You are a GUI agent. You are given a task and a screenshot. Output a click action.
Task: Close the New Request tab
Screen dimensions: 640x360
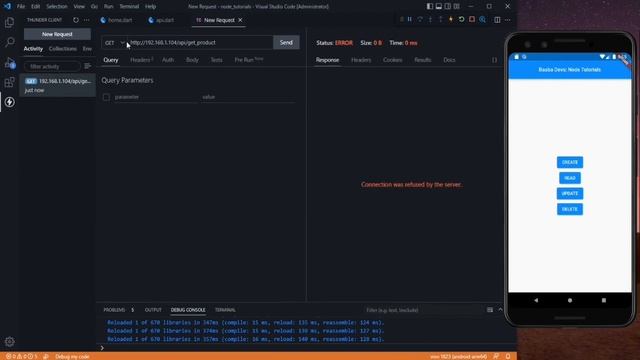(240, 20)
